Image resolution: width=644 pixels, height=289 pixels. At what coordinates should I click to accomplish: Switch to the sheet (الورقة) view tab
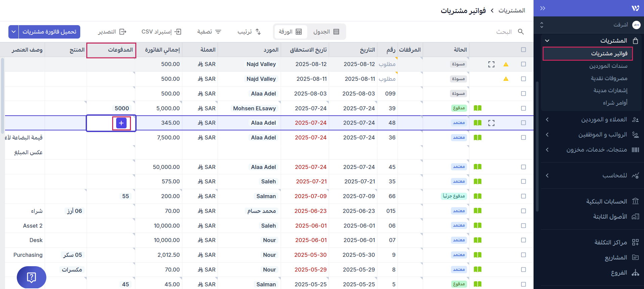point(290,32)
